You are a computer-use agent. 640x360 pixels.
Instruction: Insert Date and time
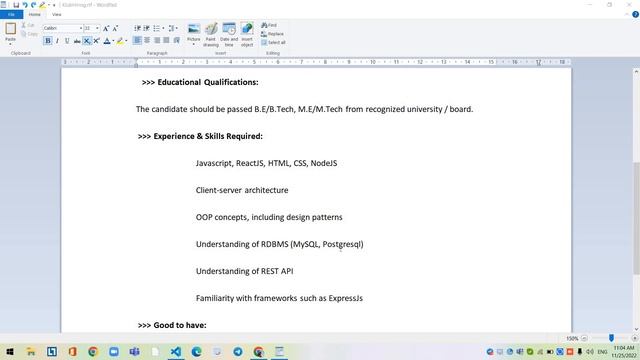coord(229,35)
